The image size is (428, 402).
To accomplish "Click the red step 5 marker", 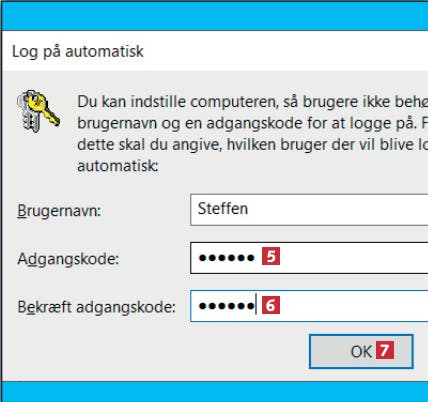I will coord(271,256).
